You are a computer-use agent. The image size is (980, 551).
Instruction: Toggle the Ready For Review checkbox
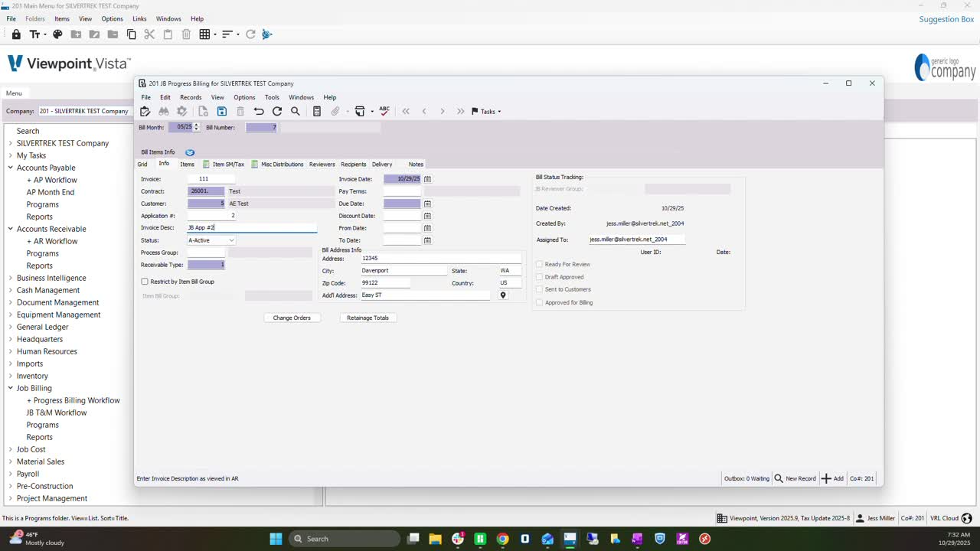(x=539, y=265)
